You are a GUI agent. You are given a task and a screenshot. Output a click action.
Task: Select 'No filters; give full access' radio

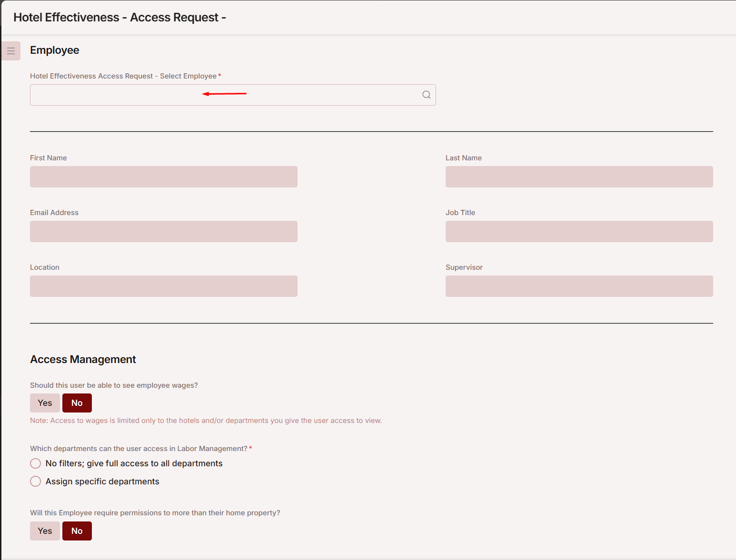click(36, 463)
